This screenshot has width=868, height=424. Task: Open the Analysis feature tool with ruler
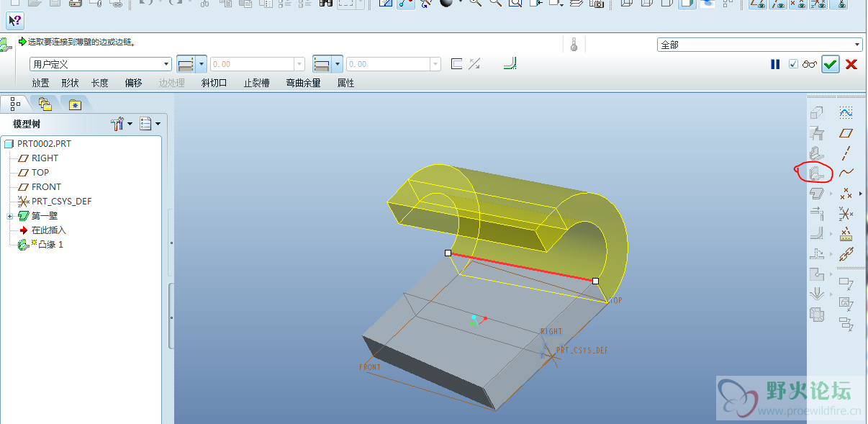pyautogui.click(x=846, y=233)
